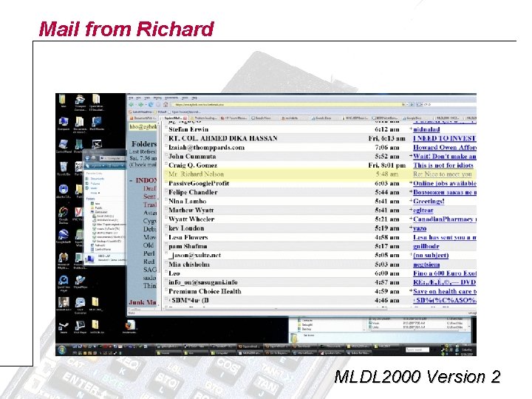Click sender name 'RT. COL. AHMED DIKA HASSAN'
This screenshot has height=399, width=532.
coord(223,138)
